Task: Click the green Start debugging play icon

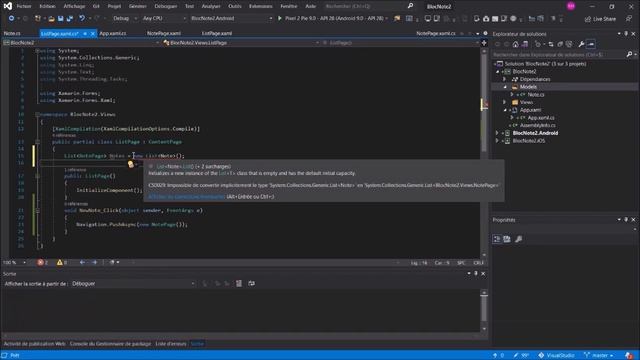Action: point(280,18)
